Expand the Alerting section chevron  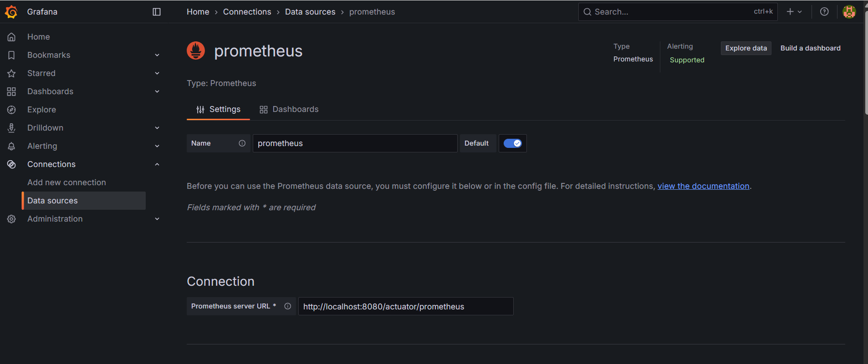point(157,146)
